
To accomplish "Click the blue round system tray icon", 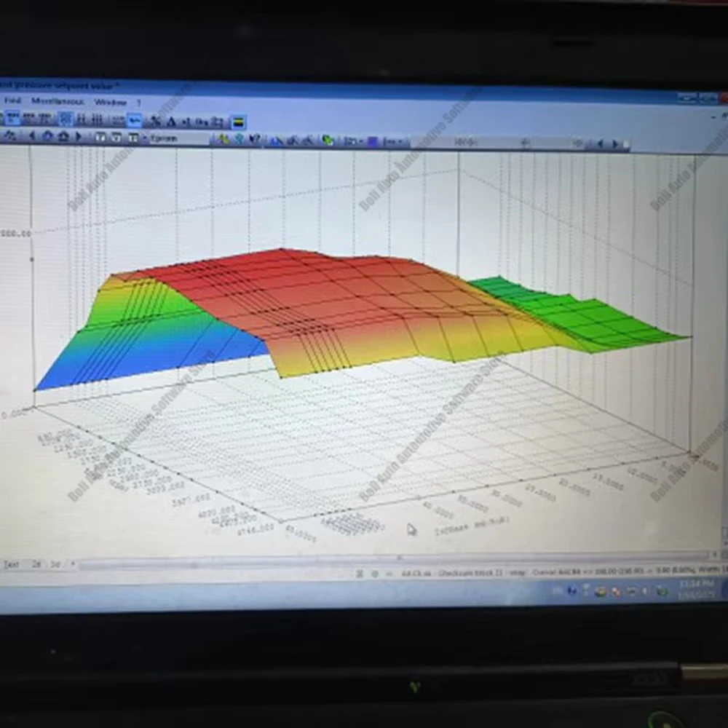I will 572,590.
